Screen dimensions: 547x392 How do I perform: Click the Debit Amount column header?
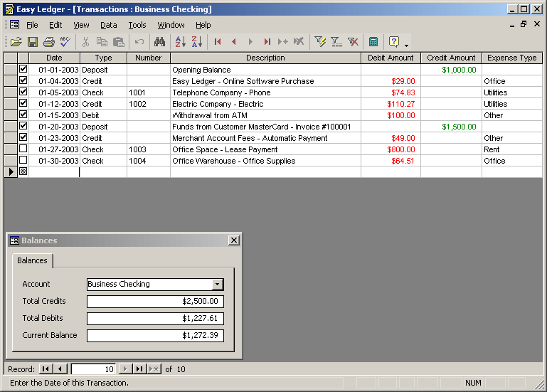391,58
